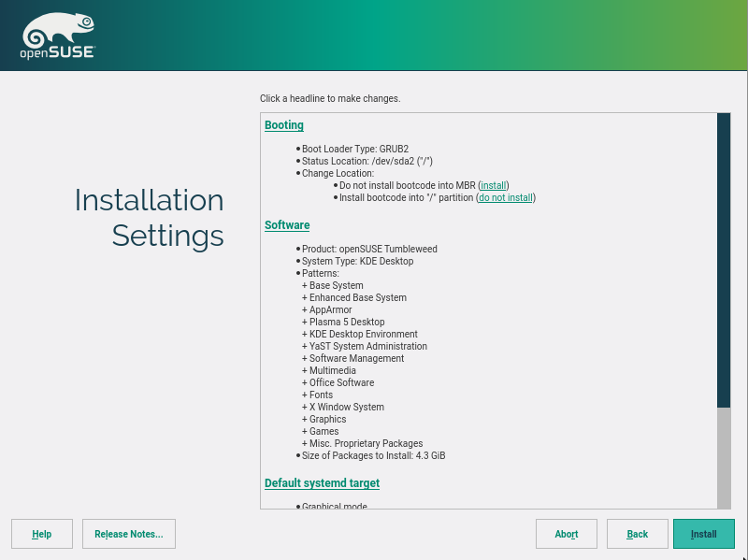748x560 pixels.
Task: Click 'Product: openSUSE Tumbleweed' line
Action: click(369, 249)
